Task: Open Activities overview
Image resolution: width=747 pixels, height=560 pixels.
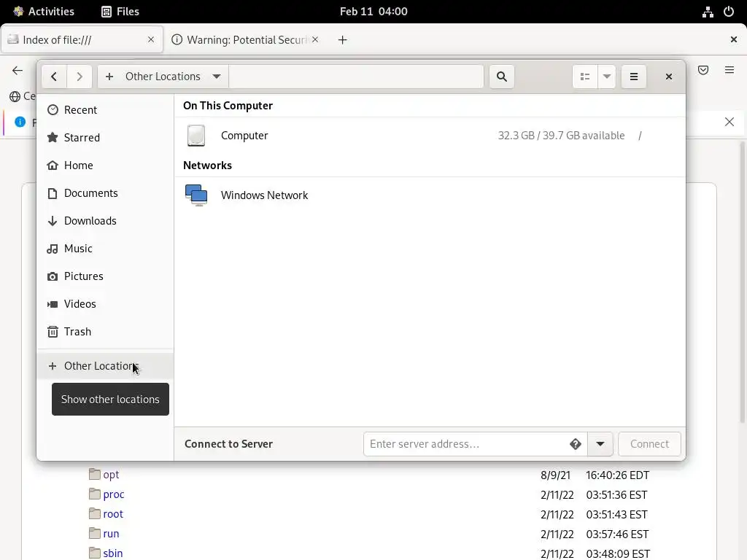Action: 44,12
